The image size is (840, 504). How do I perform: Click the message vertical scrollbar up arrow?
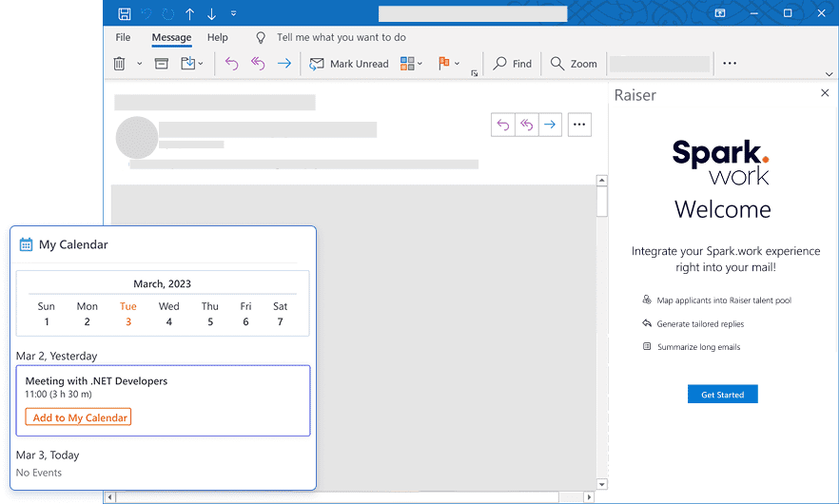point(601,181)
